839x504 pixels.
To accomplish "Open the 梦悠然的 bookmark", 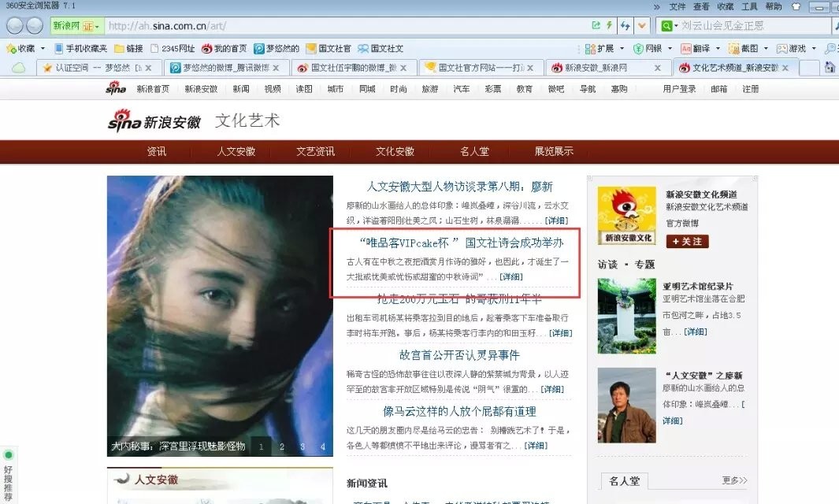I will tap(276, 49).
